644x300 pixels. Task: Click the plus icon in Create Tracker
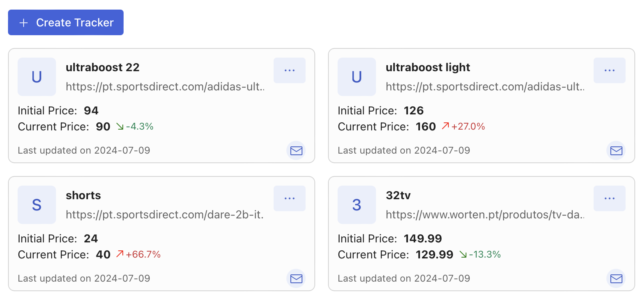click(x=24, y=23)
